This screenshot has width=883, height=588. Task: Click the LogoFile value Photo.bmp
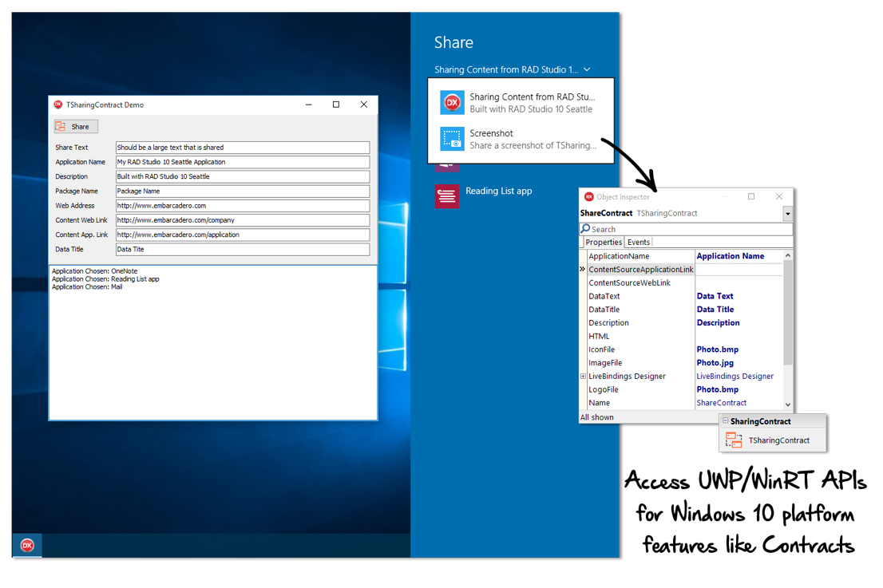[718, 389]
